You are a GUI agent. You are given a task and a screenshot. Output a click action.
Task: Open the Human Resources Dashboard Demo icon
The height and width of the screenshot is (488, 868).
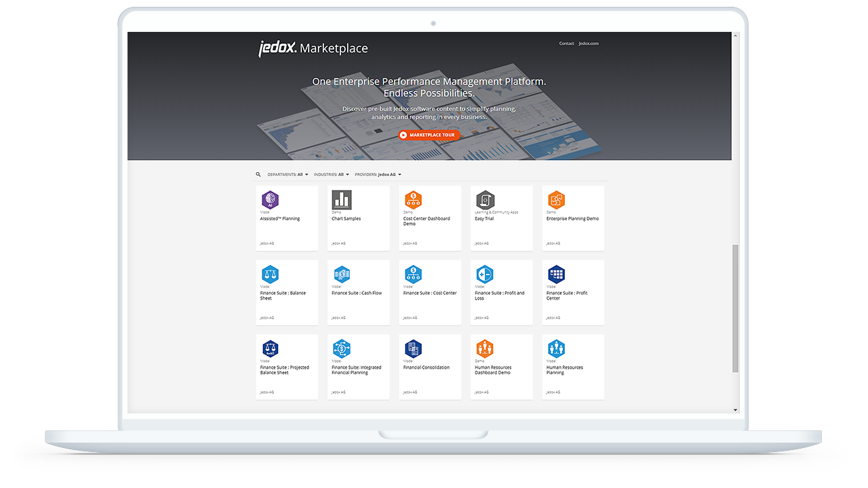485,349
